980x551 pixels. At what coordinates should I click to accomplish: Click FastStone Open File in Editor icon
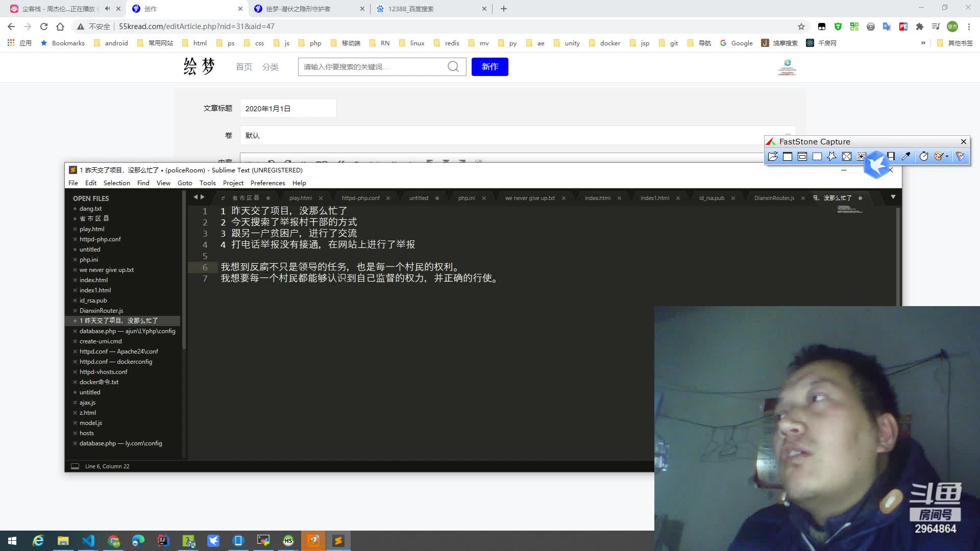[x=773, y=157]
